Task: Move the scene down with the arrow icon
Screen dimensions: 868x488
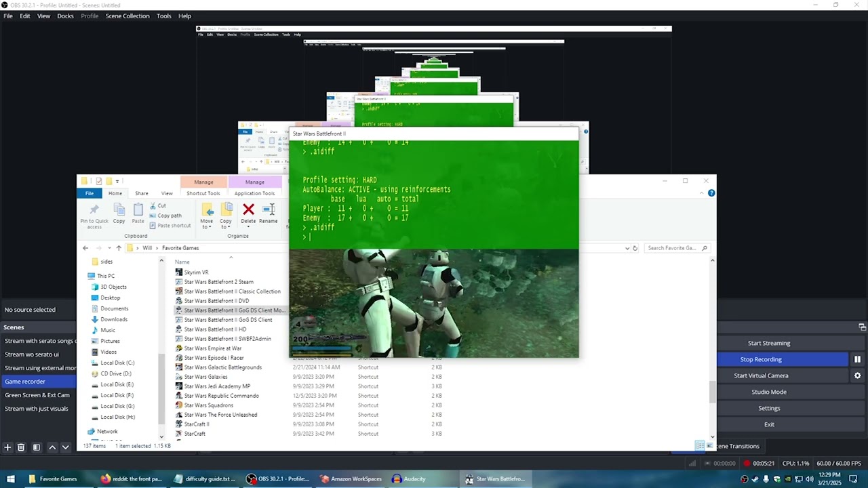Action: click(65, 447)
